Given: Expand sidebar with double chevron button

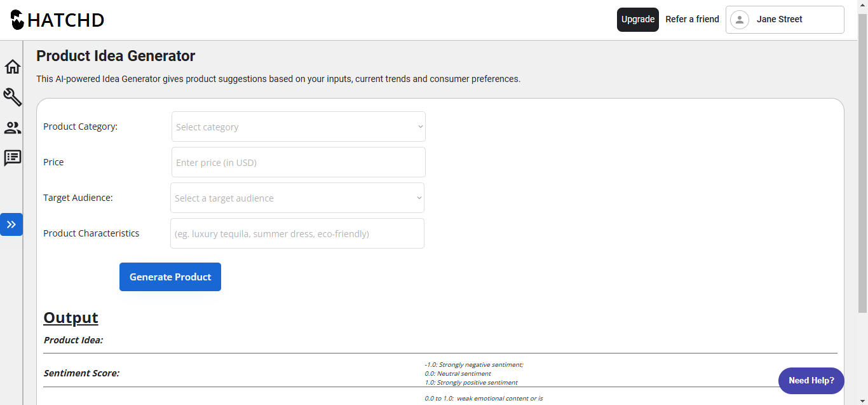Looking at the screenshot, I should [x=11, y=224].
